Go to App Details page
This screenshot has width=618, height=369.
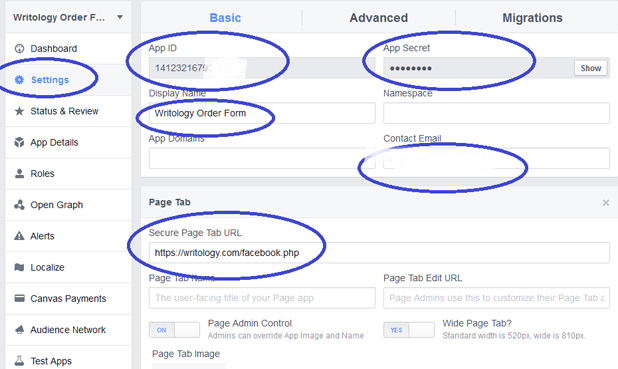coord(68,142)
